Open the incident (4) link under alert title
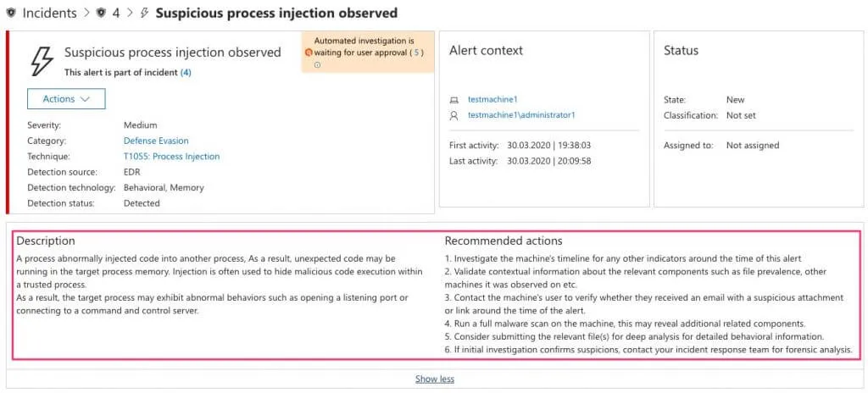The width and height of the screenshot is (868, 393). click(x=186, y=73)
